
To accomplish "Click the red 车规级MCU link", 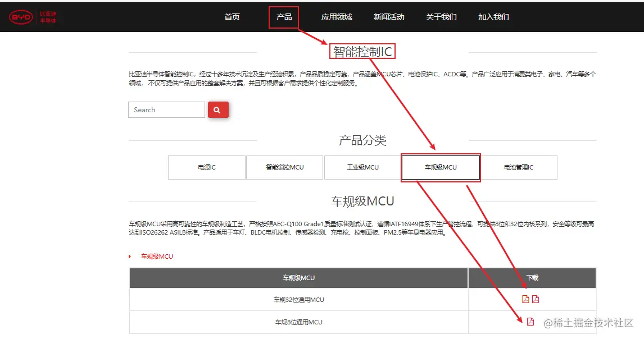I will (157, 256).
